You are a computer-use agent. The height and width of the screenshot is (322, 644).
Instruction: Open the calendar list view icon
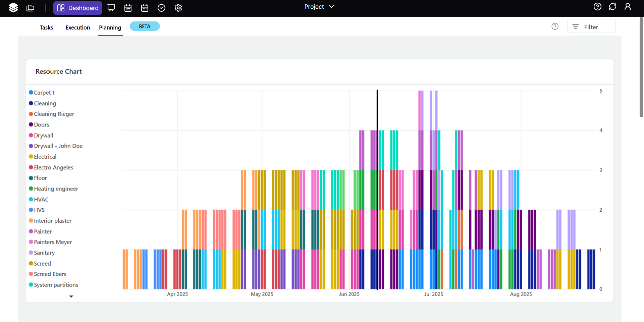click(128, 8)
